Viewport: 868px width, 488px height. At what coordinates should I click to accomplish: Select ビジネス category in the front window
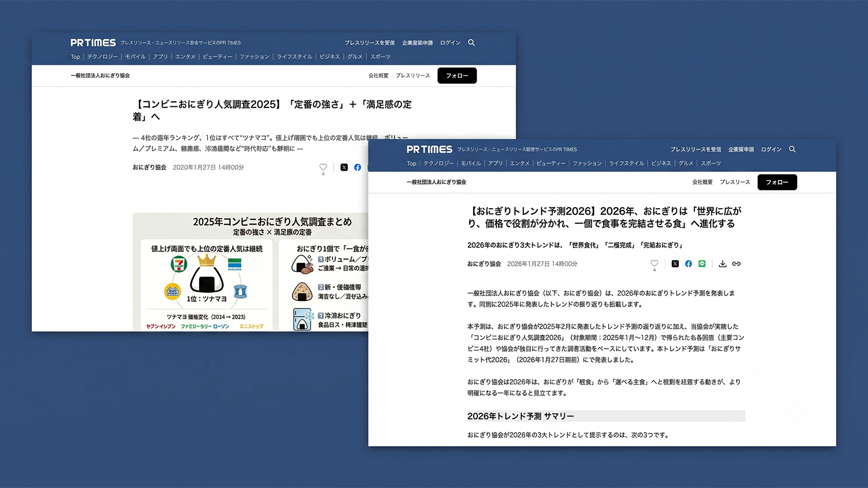pos(661,163)
